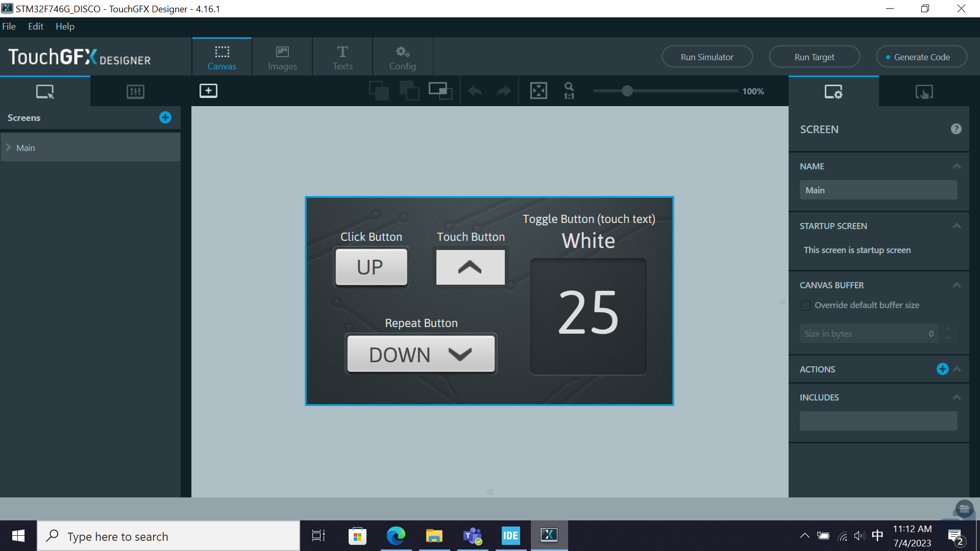Click the SCREEN help question mark icon

(x=956, y=129)
